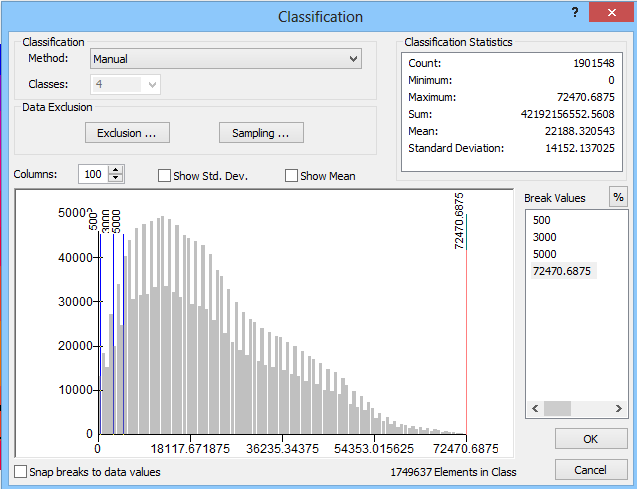
Task: Increase Columns value with up arrow
Action: coord(116,170)
